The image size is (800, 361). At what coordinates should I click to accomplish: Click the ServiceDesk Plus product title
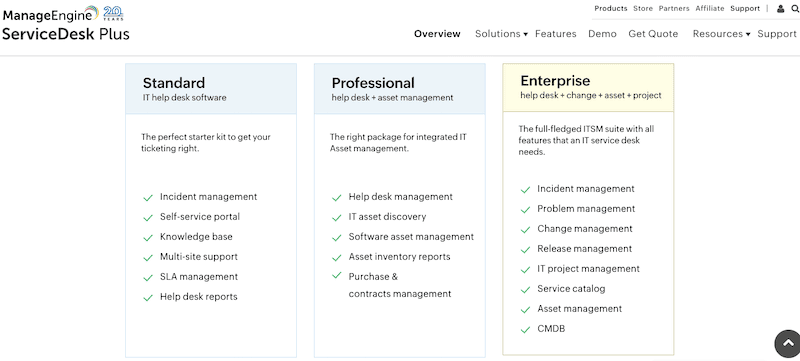pyautogui.click(x=66, y=34)
